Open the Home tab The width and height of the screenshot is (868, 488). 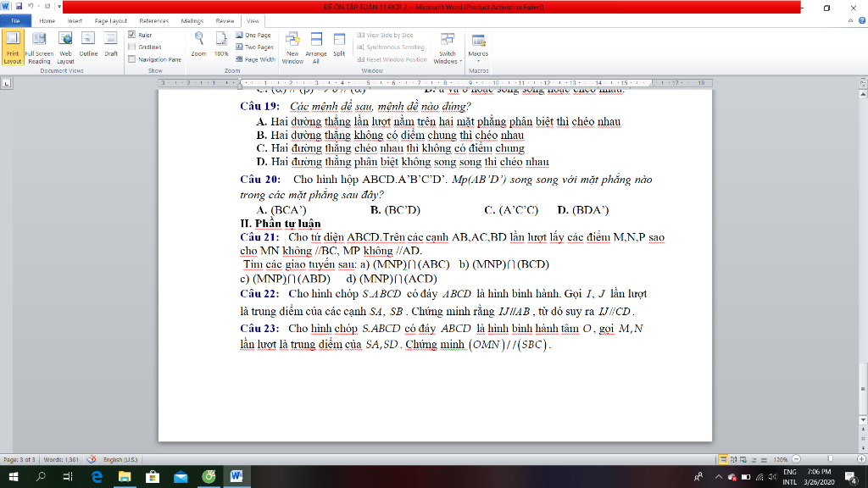click(47, 20)
